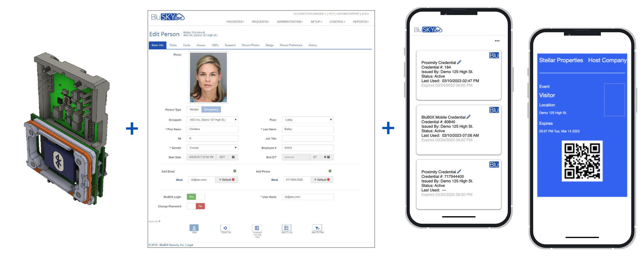The height and width of the screenshot is (257, 644).
Task: Open the Occupant dropdown
Action: click(x=212, y=120)
